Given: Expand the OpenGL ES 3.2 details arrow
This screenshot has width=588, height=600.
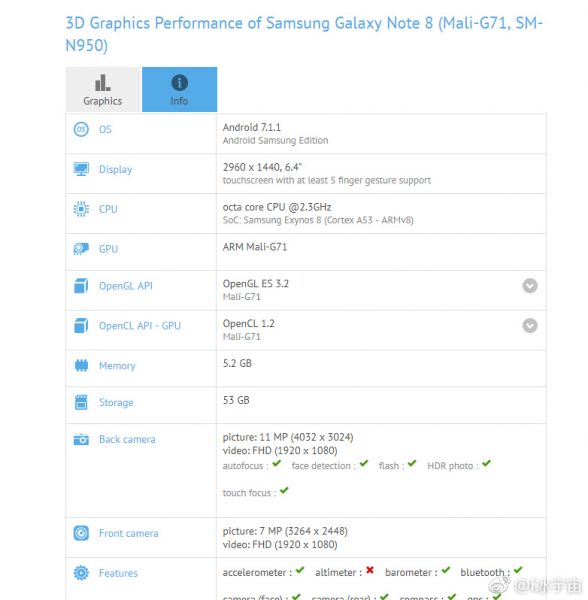Looking at the screenshot, I should pos(530,286).
